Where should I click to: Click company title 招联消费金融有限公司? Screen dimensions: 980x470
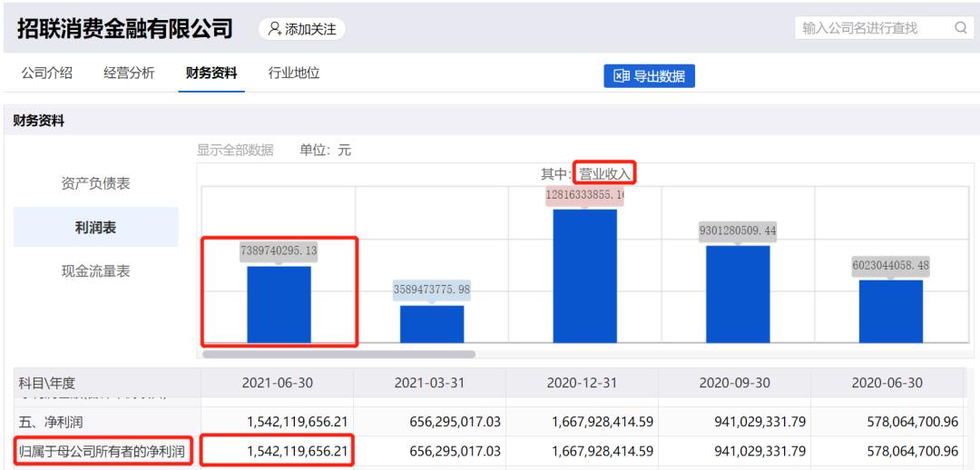125,29
